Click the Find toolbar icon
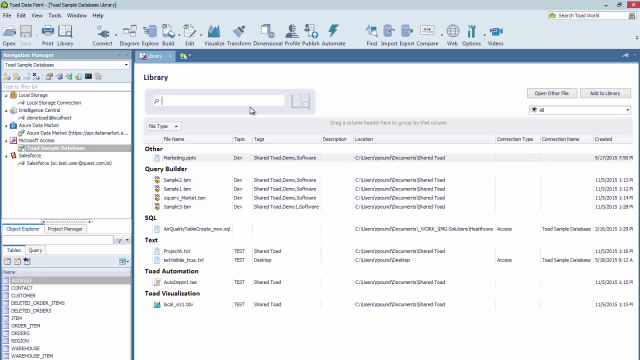 pos(371,35)
